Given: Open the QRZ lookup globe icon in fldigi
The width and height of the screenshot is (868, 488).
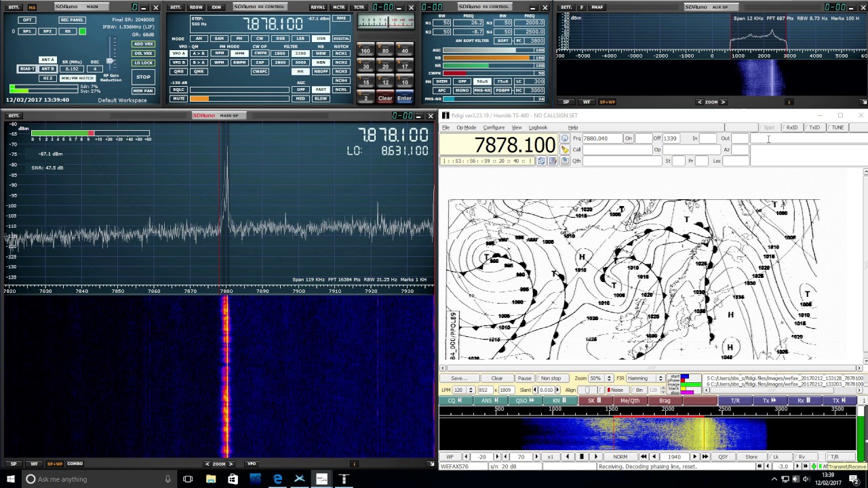Looking at the screenshot, I should 565,138.
